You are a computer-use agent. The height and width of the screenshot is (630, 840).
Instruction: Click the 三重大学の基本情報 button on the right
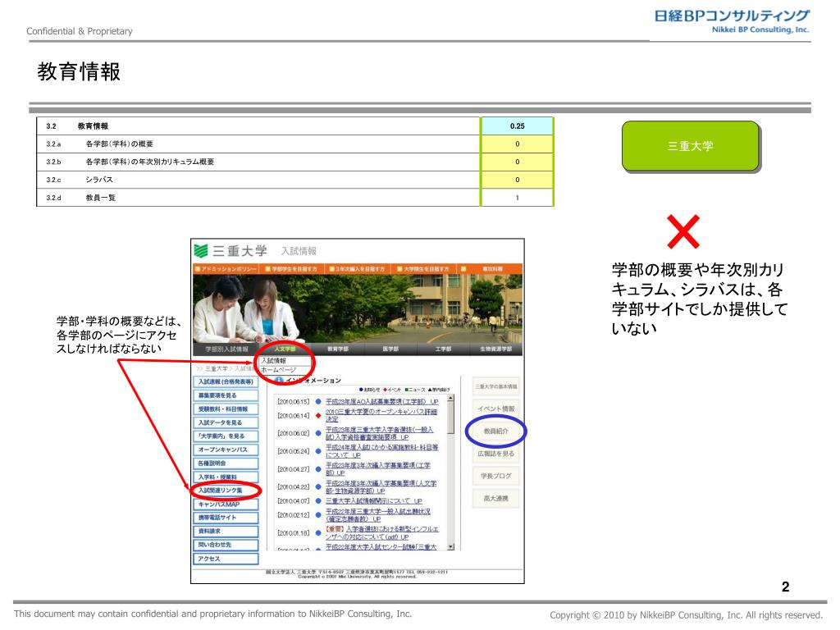(495, 386)
